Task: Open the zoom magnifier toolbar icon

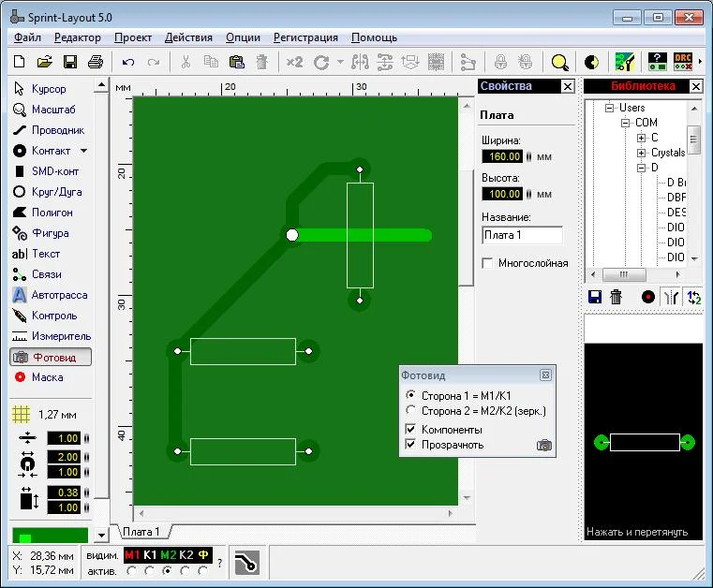Action: (x=559, y=62)
